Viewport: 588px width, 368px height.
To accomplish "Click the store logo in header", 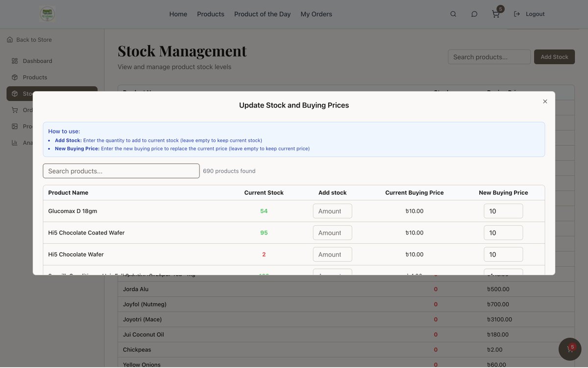I will pyautogui.click(x=48, y=14).
